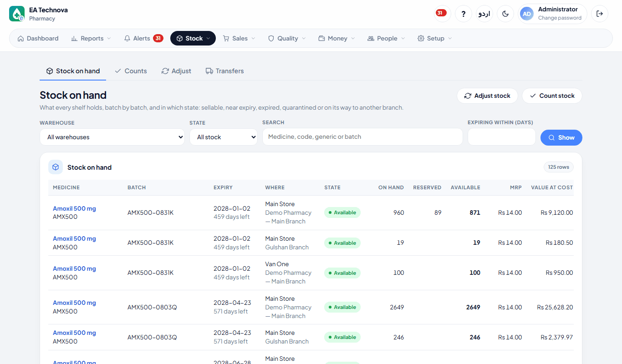Switch to the Counts tab
Viewport: 622px width, 364px height.
point(131,71)
